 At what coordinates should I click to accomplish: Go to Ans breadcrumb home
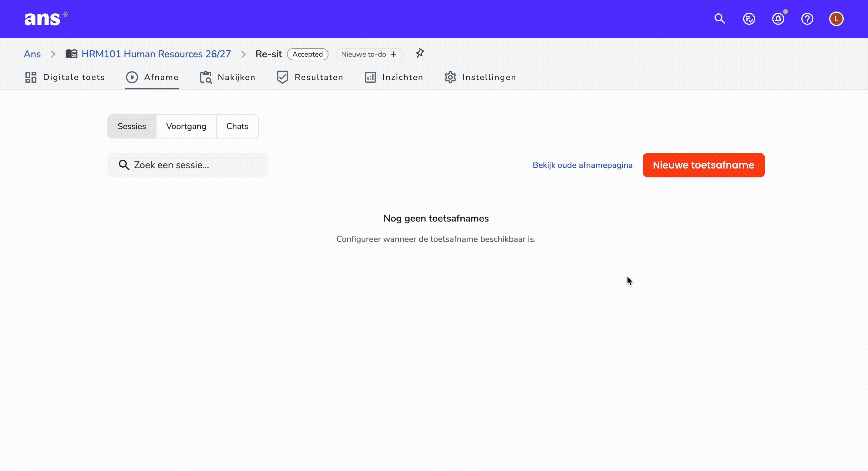(x=32, y=54)
